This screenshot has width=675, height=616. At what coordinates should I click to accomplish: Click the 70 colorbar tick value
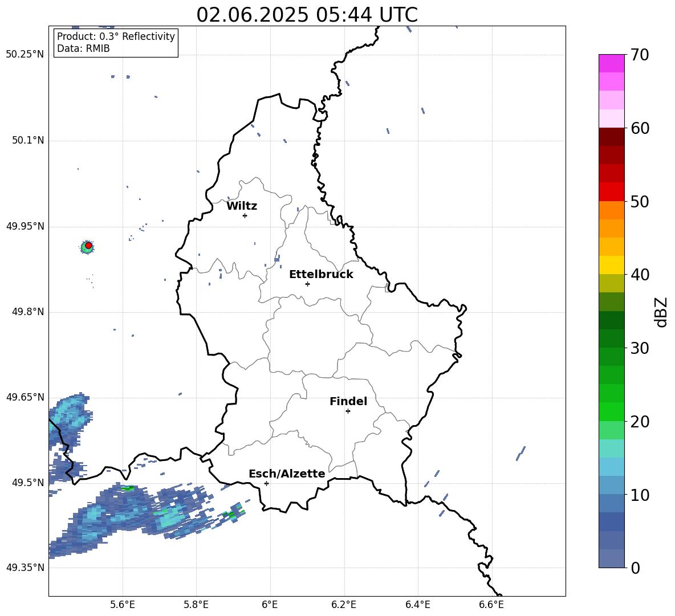point(640,55)
